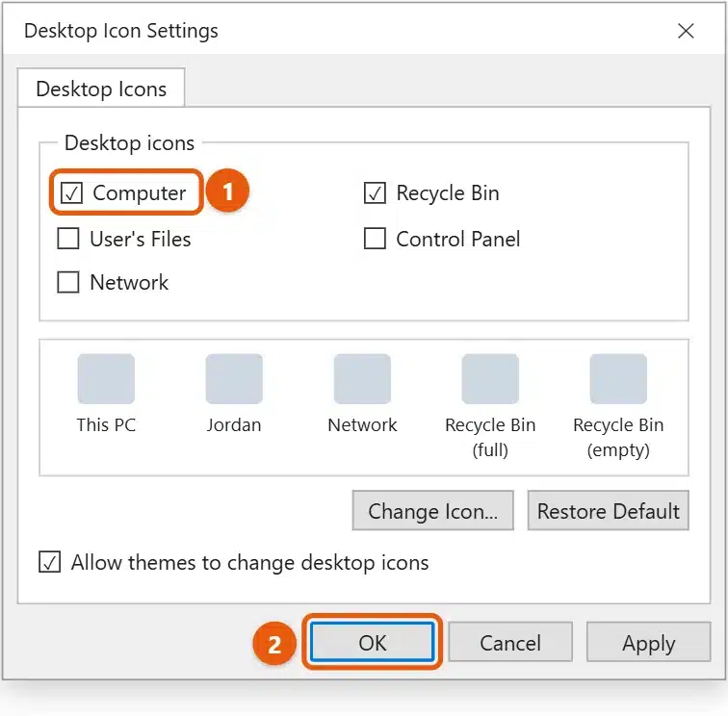Toggle Allow themes to change desktop icons
The image size is (728, 716).
[50, 562]
